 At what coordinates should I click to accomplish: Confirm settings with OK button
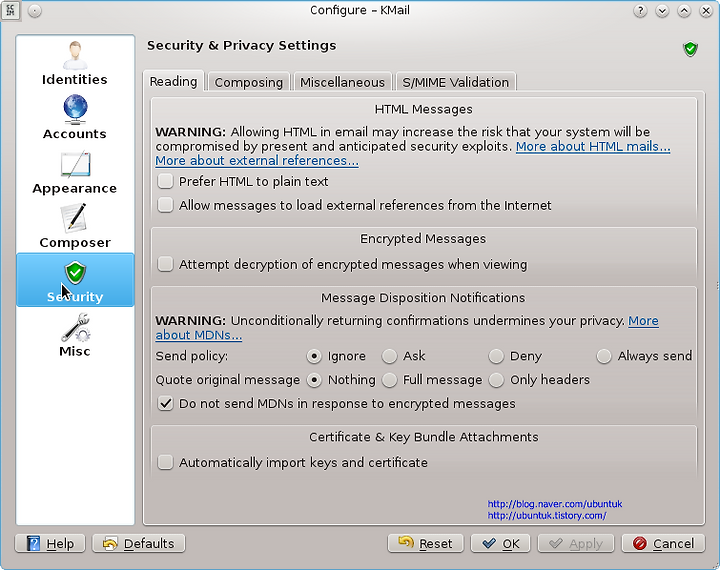click(x=501, y=543)
